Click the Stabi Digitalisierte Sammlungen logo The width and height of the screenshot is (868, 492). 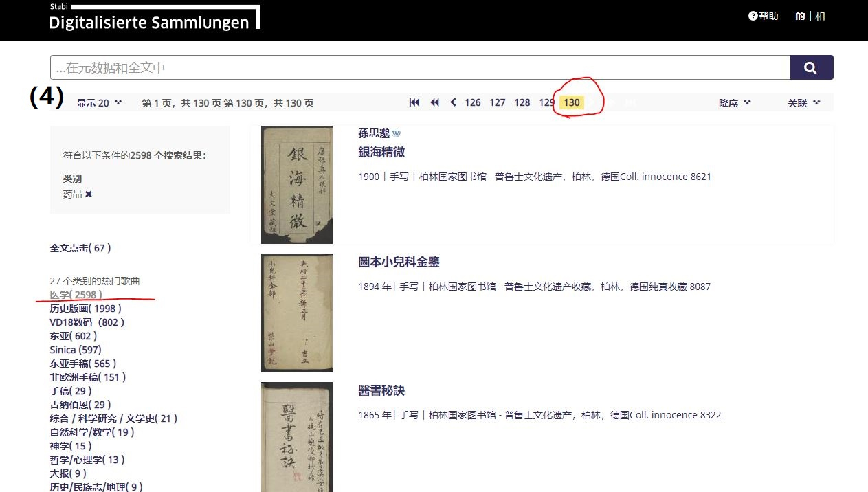[x=150, y=19]
